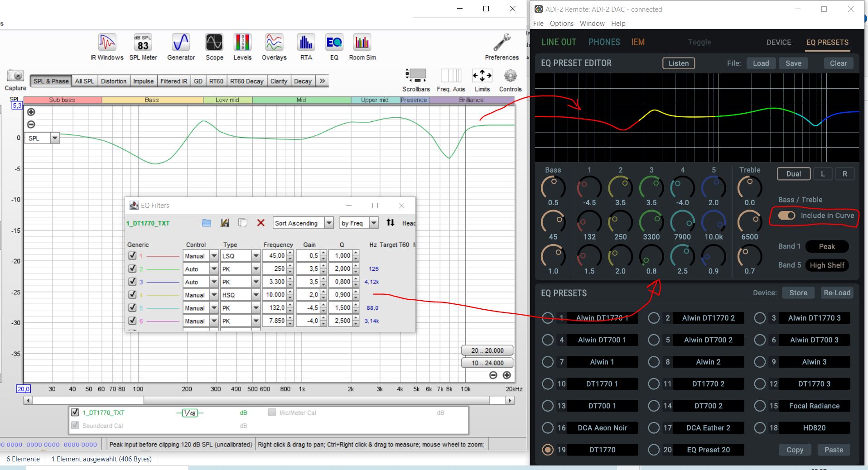Open ADI-2 Remote File menu
The image size is (868, 470).
(538, 24)
